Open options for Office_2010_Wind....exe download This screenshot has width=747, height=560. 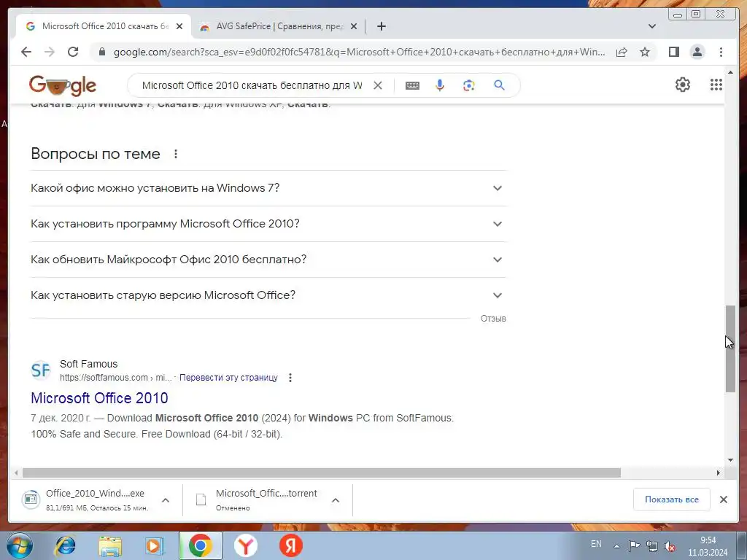click(x=166, y=500)
